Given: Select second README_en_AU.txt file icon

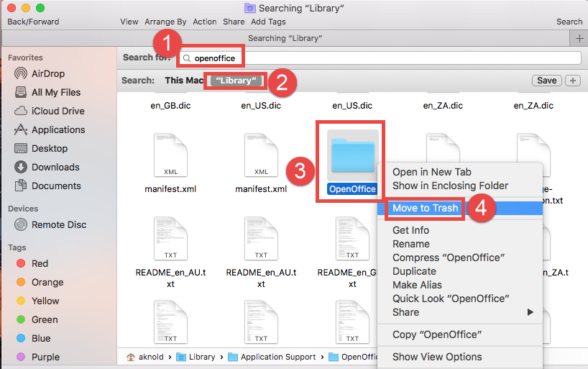Looking at the screenshot, I should [262, 238].
